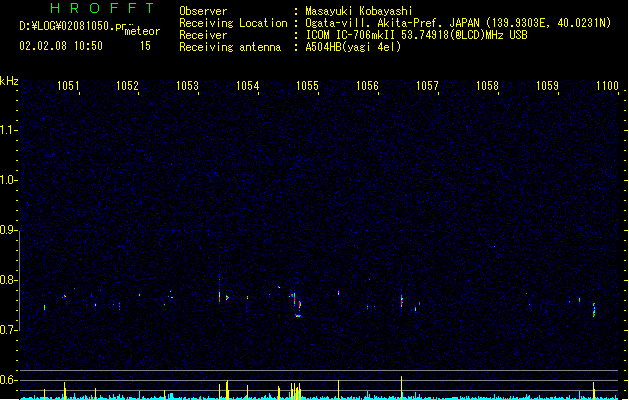Click the 1.1 kHz frequency axis label
This screenshot has width=629, height=400.
click(x=8, y=130)
